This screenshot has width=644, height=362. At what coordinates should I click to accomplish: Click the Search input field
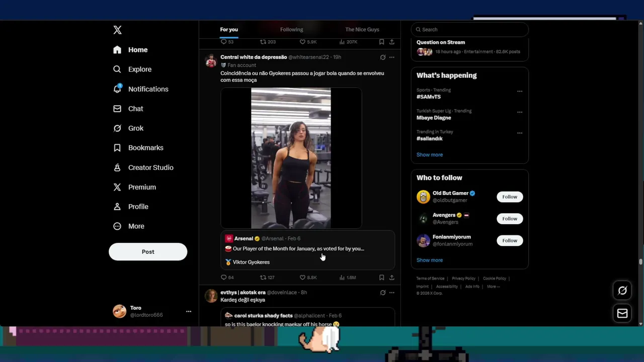470,30
